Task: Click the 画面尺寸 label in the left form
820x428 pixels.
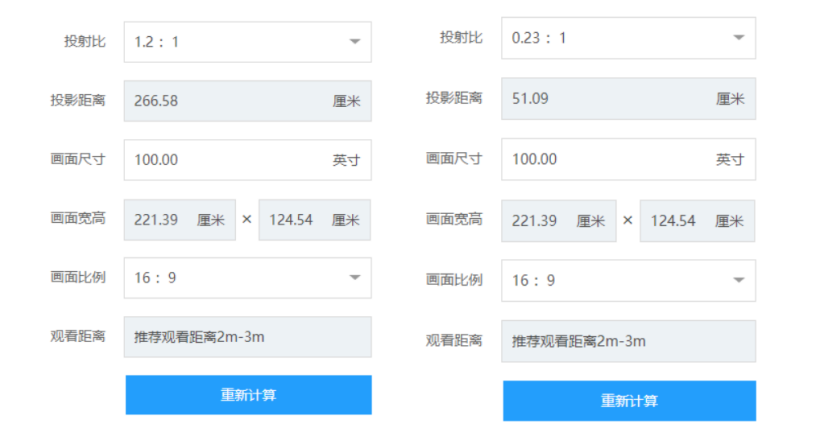Action: (x=78, y=159)
